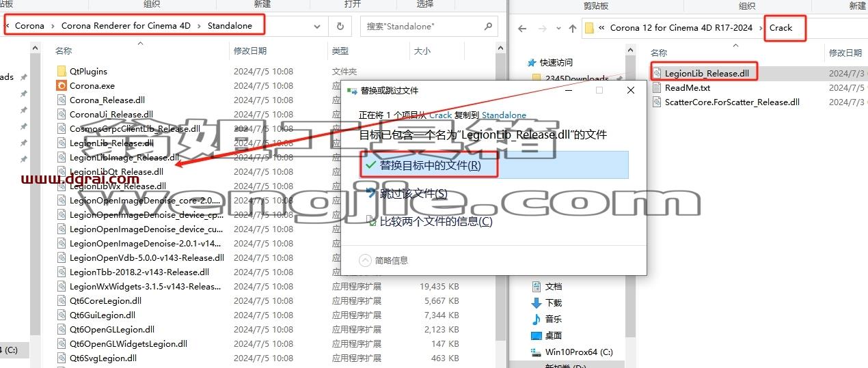Select LegionOpenVdb-5.0.0-v143-Release.dll file icon
Viewport: 868px width, 368px height.
coord(62,257)
